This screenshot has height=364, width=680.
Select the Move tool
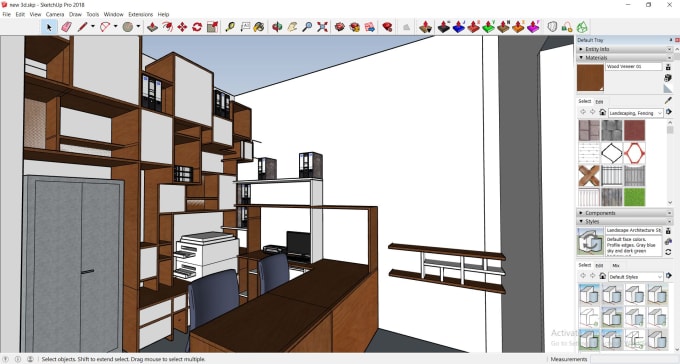[182, 27]
